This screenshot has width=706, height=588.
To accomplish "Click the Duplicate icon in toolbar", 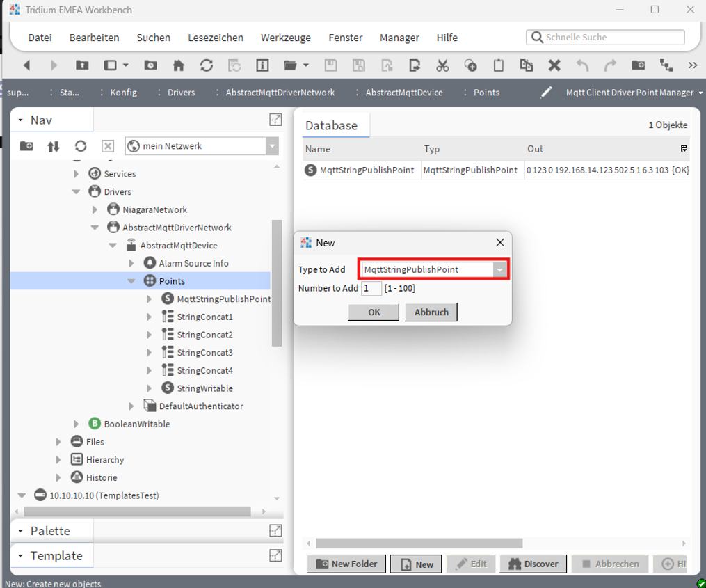I will point(527,65).
